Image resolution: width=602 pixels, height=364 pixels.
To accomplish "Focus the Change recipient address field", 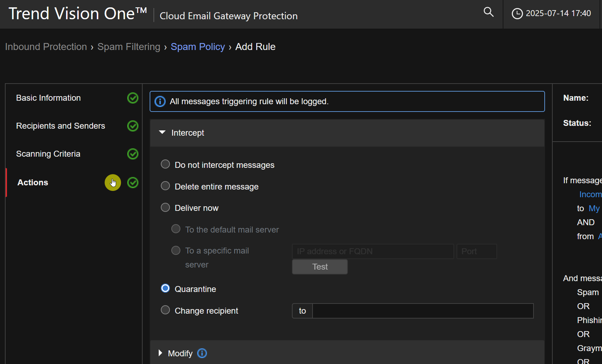I will [423, 311].
